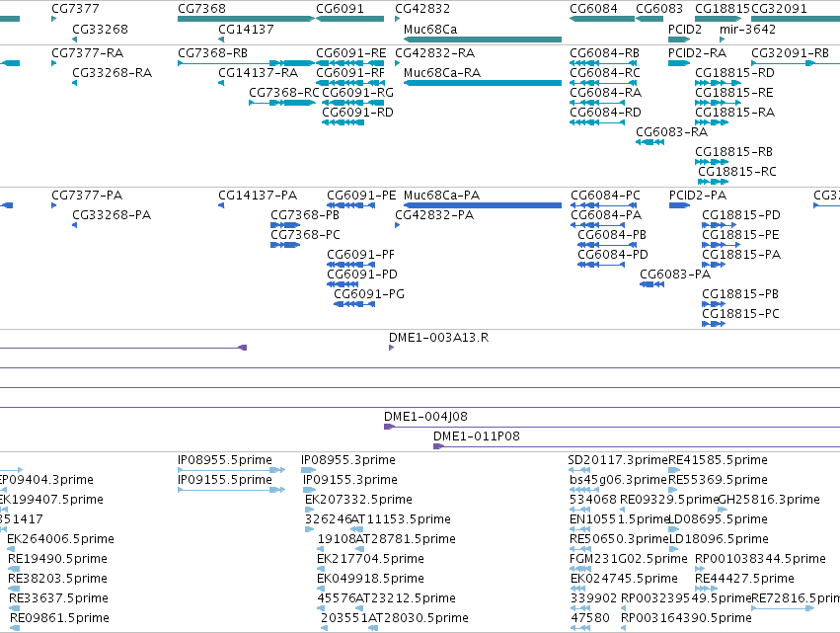
Task: Click transcript CG6084-RC
Action: (603, 83)
